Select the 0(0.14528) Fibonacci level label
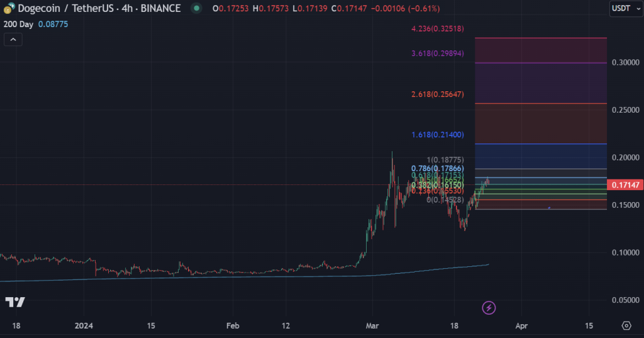 click(x=445, y=200)
